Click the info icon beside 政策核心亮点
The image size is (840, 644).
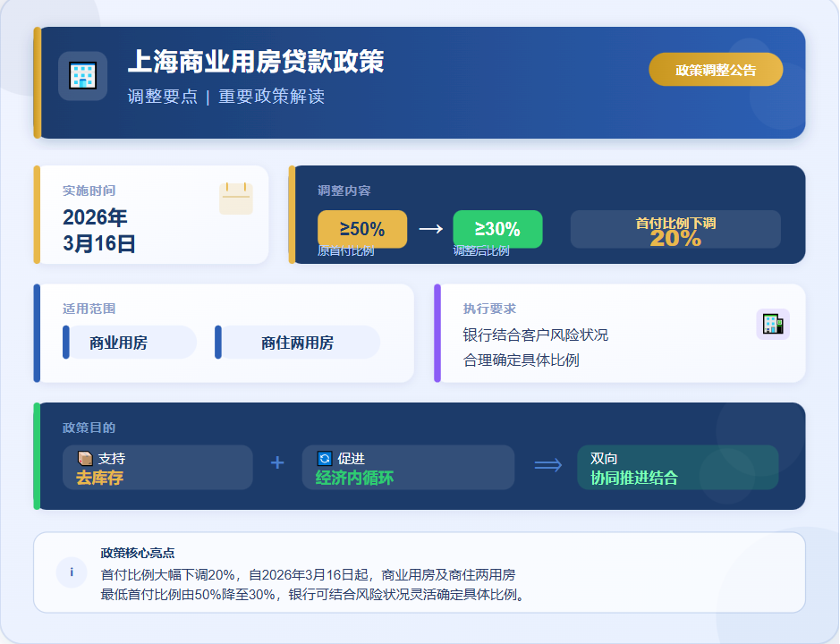click(x=72, y=572)
